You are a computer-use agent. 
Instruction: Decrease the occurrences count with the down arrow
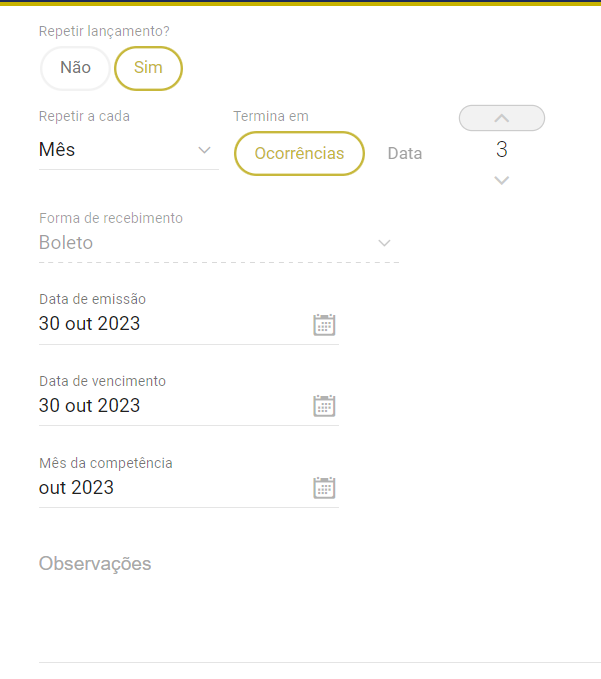pyautogui.click(x=502, y=180)
